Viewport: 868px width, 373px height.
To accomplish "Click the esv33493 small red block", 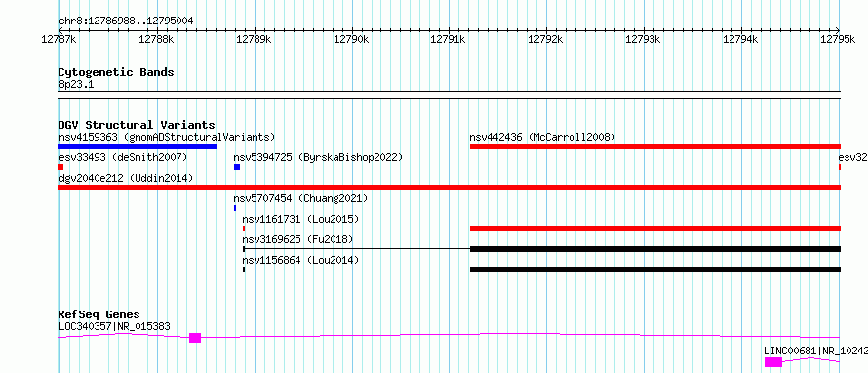I will coord(60,167).
